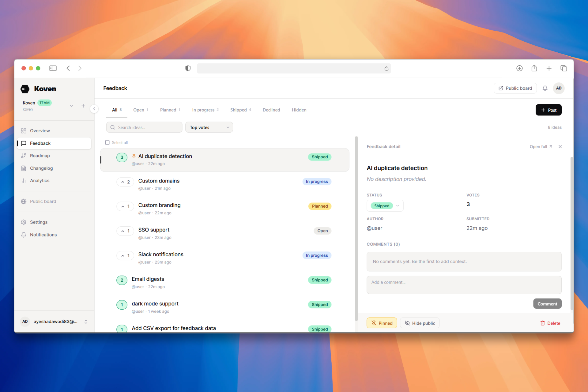The image size is (588, 392).
Task: Open Changelog in the sidebar
Action: tap(55, 168)
